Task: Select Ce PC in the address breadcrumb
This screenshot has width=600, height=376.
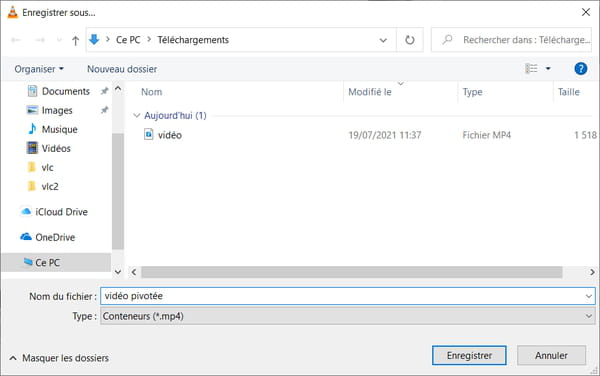Action: pyautogui.click(x=128, y=40)
